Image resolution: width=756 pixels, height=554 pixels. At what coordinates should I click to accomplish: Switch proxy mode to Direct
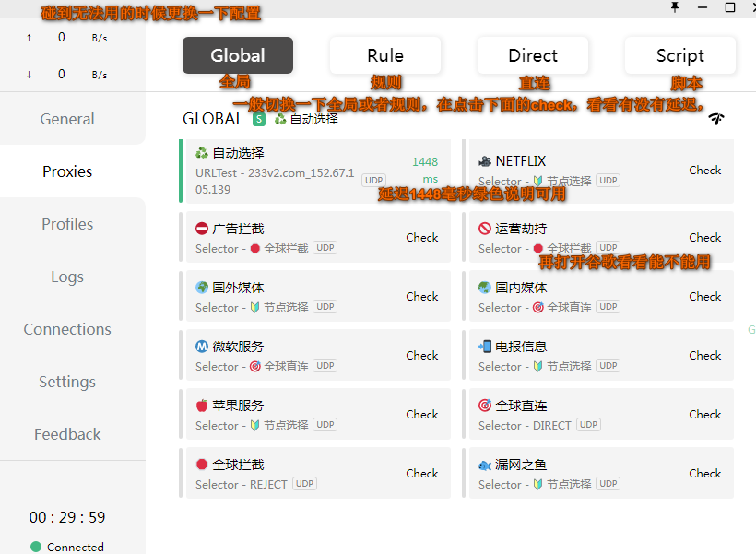tap(533, 55)
